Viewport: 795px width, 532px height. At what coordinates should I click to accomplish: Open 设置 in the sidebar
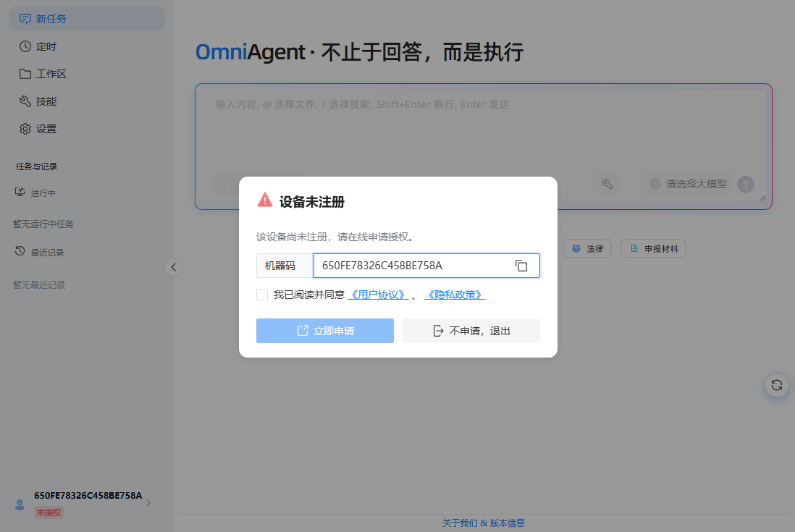pos(87,129)
